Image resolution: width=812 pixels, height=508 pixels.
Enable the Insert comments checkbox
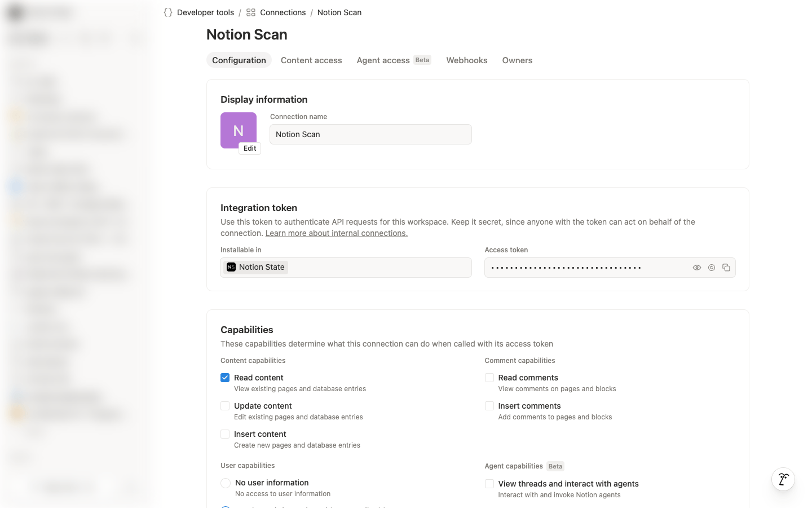(489, 406)
